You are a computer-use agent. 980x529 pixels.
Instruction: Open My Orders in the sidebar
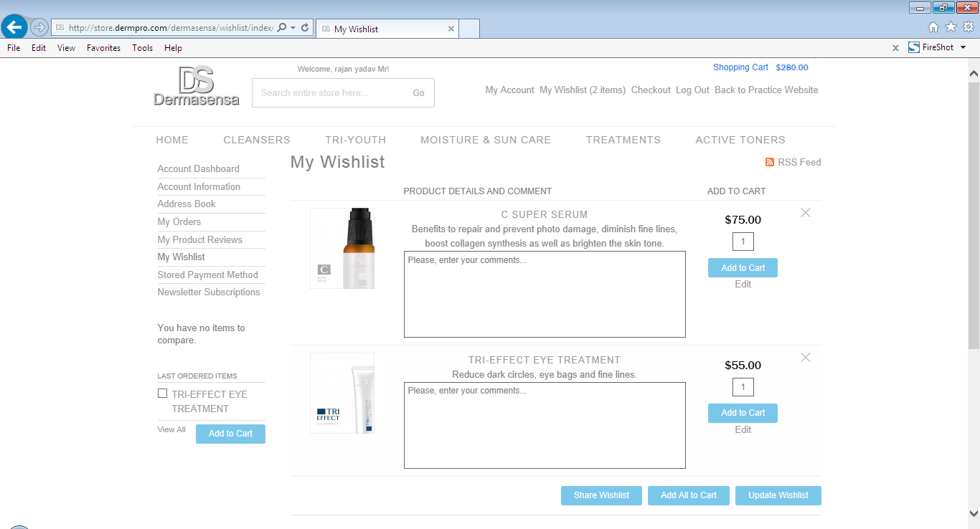tap(179, 222)
